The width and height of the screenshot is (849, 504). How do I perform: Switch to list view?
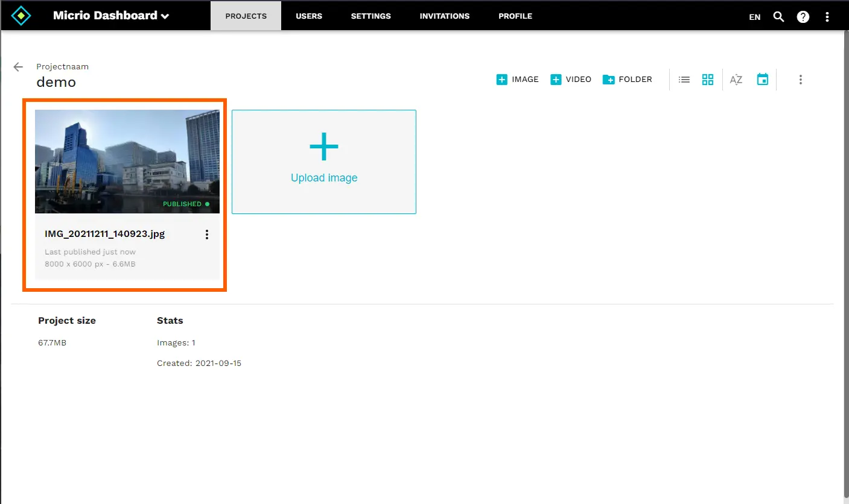684,80
